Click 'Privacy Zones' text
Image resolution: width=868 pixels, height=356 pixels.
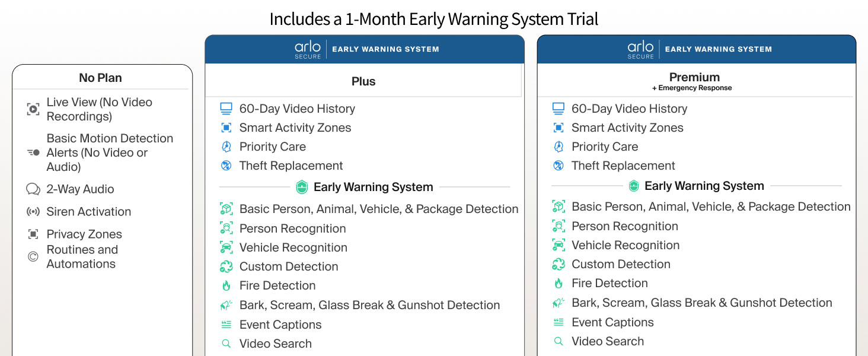[84, 234]
